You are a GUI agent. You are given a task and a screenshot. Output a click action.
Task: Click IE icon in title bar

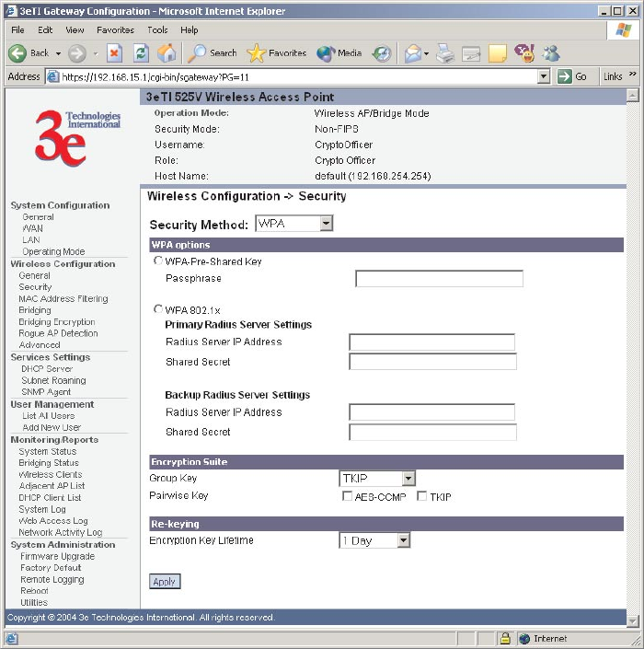(11, 11)
